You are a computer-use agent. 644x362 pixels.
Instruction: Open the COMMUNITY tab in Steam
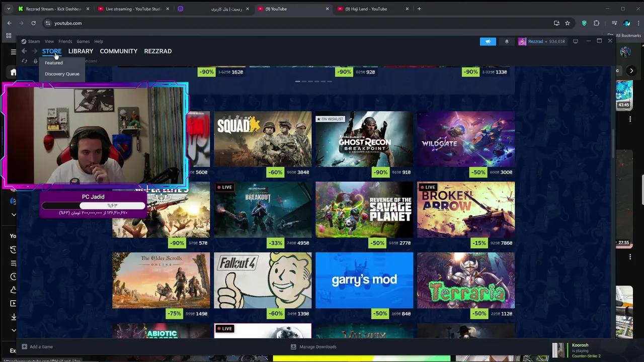tap(118, 51)
